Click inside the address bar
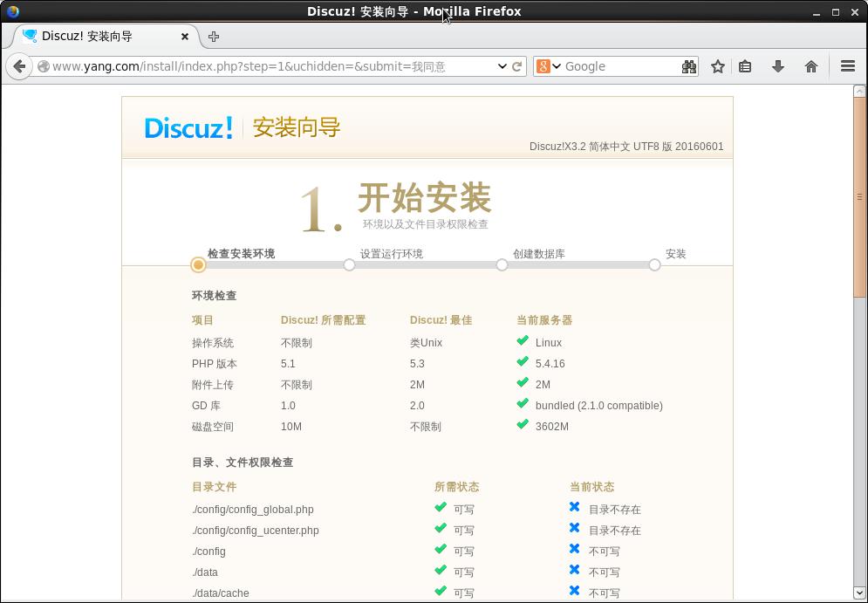The width and height of the screenshot is (868, 603). point(262,65)
